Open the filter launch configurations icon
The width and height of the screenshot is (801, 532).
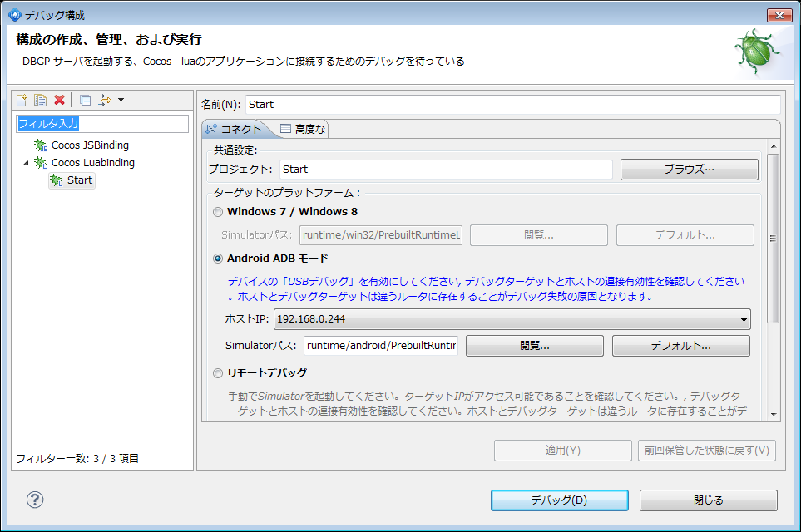coord(106,100)
